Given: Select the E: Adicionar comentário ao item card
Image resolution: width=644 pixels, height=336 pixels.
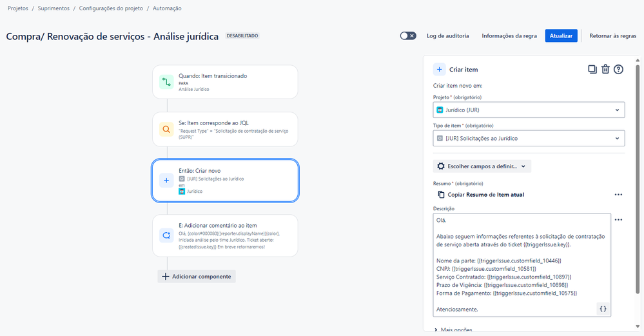Looking at the screenshot, I should (x=225, y=235).
